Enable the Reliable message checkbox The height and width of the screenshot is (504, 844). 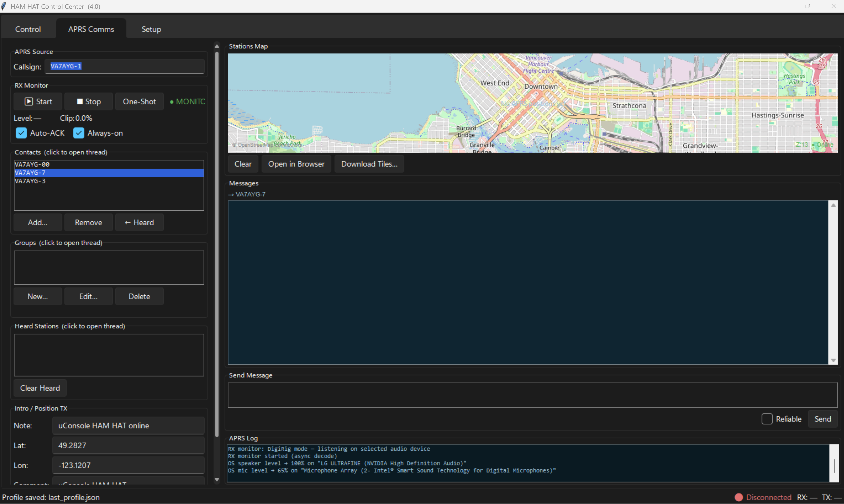tap(767, 419)
